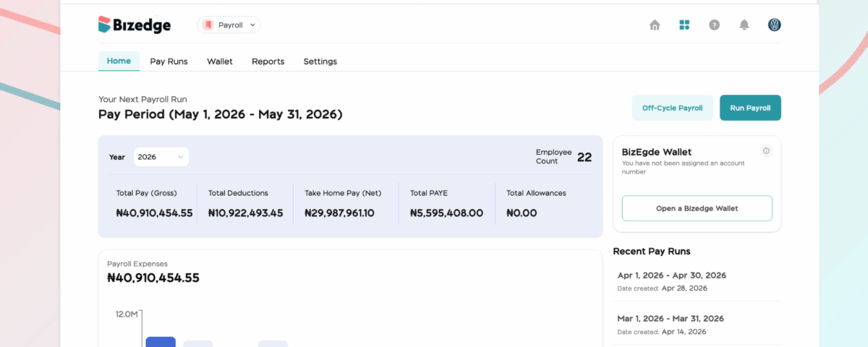Click Date created Apr 28, 2026 text
868x347 pixels.
point(662,288)
